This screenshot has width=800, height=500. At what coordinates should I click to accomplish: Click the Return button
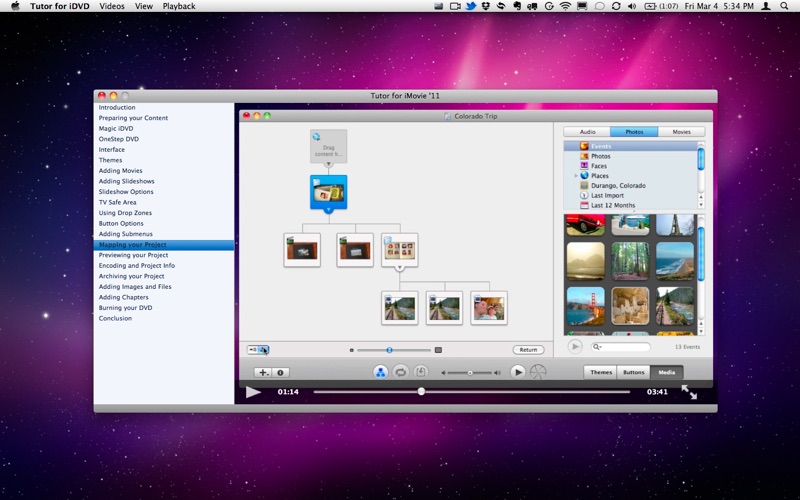(528, 350)
